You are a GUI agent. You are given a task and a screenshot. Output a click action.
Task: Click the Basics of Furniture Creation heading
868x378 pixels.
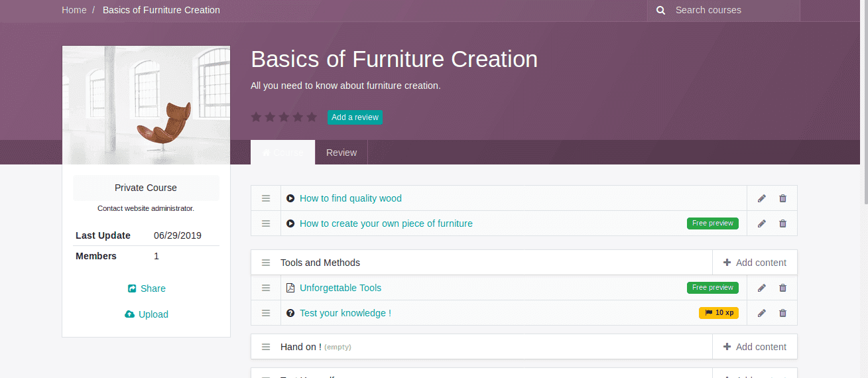tap(394, 59)
